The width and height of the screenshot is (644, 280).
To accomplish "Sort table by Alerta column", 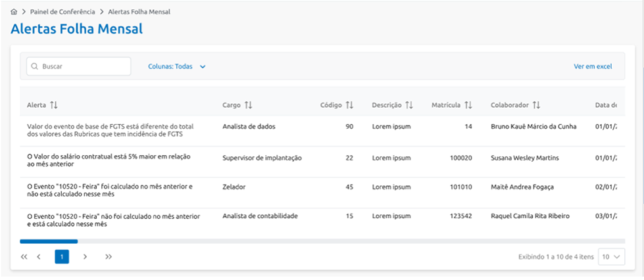I will [x=54, y=105].
